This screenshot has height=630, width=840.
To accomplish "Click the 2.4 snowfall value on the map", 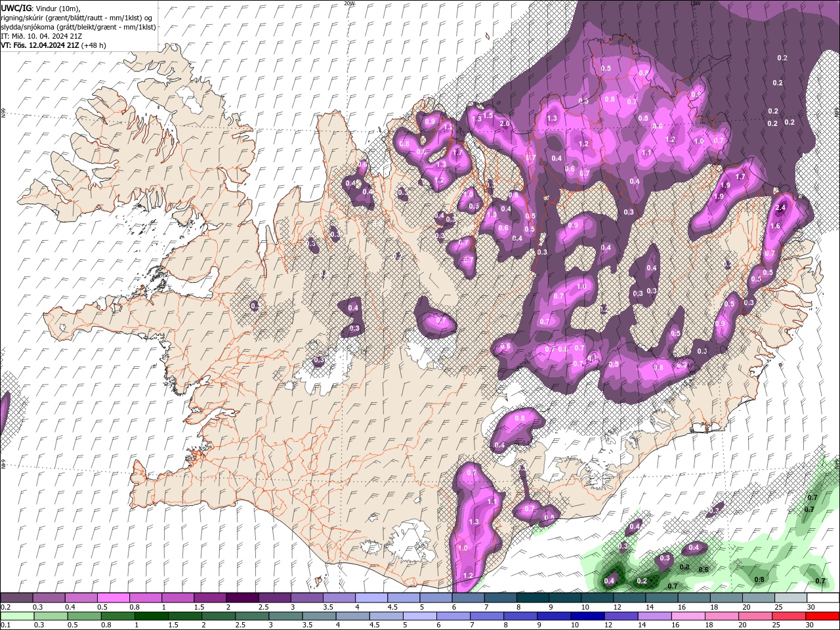I will [780, 208].
